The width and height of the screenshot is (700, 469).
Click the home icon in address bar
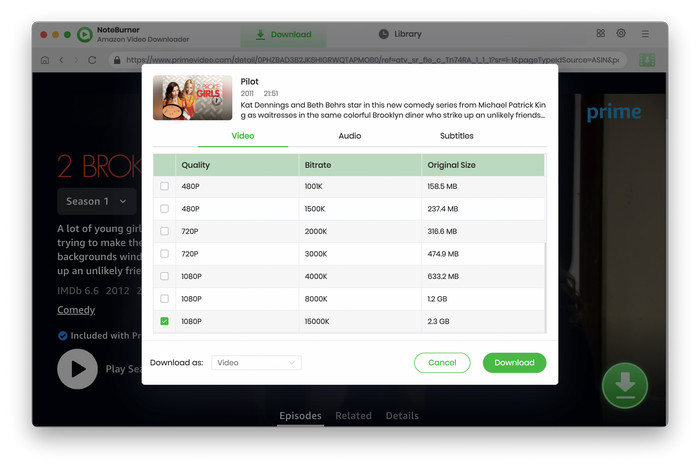point(45,60)
